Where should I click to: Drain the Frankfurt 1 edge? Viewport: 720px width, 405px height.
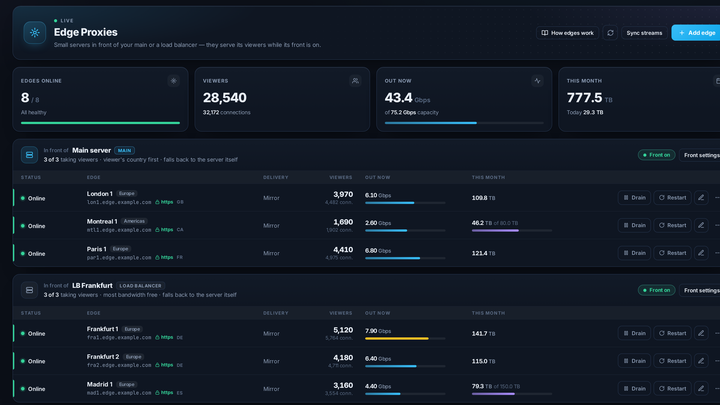coord(634,333)
